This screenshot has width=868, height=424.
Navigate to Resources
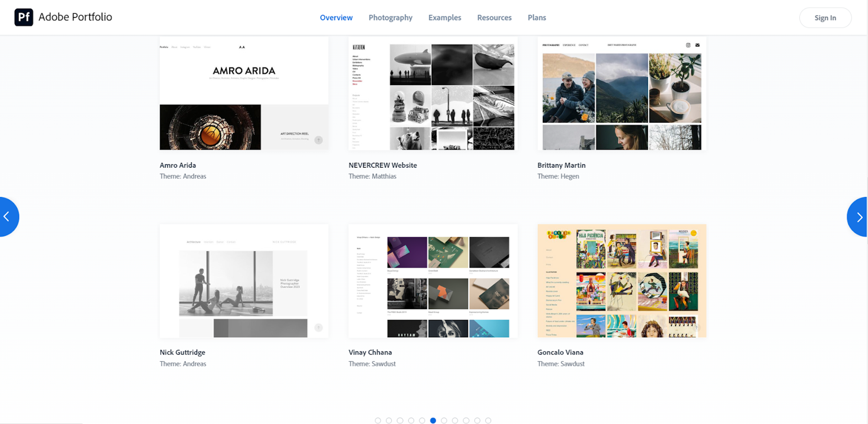(494, 17)
